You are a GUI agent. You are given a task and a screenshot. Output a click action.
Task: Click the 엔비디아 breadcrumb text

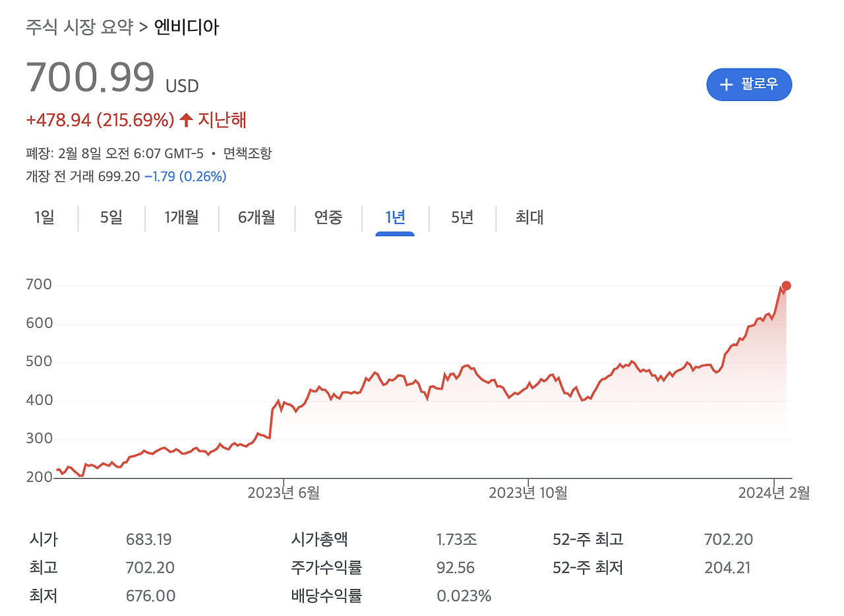[x=187, y=27]
